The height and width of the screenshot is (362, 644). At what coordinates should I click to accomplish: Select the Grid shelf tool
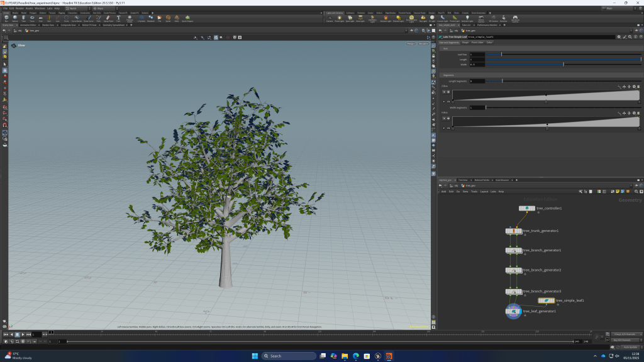coord(40,18)
